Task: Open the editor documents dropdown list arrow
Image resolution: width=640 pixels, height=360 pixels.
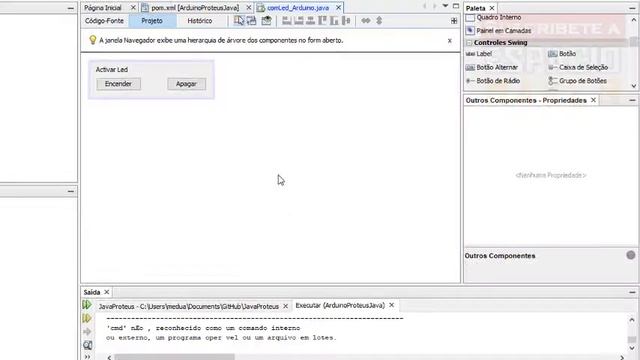Action: [x=445, y=6]
